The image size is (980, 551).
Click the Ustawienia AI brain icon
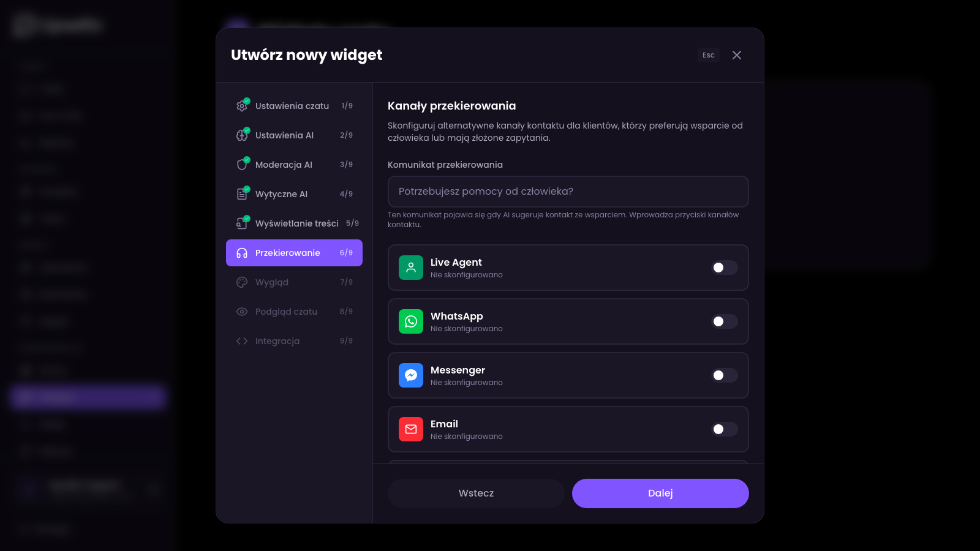pos(242,135)
